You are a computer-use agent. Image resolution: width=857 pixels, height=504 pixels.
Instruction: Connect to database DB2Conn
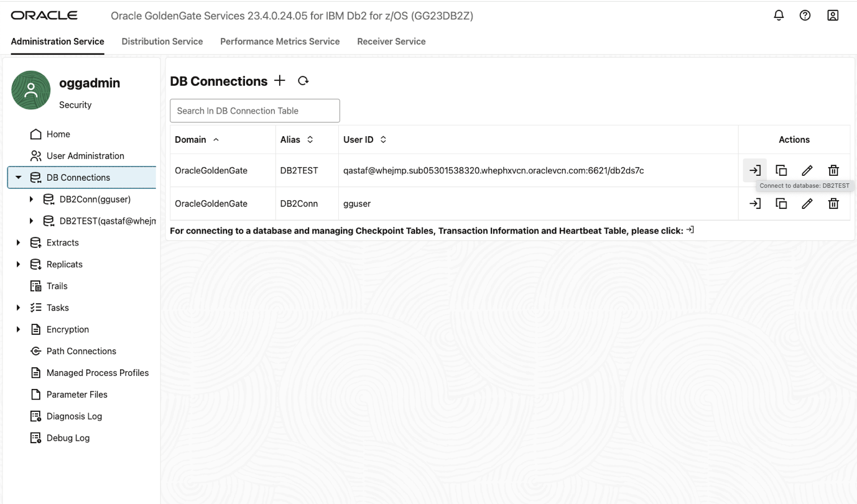pyautogui.click(x=755, y=204)
